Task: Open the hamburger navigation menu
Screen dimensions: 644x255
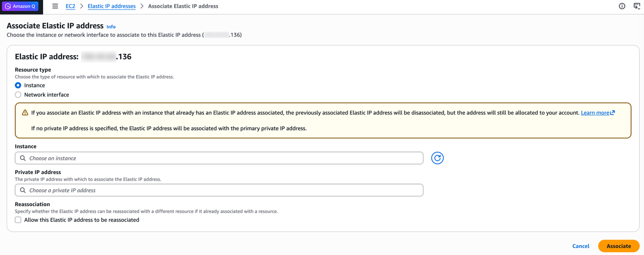Action: 55,6
